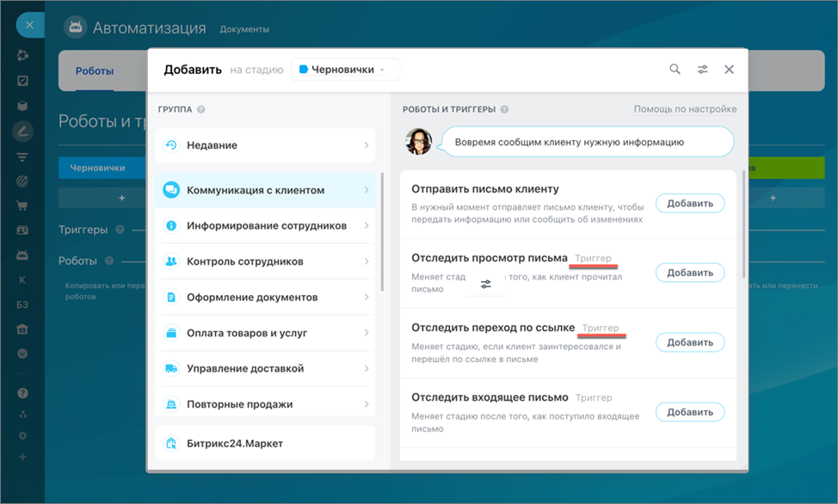Click Добавить for Отправить письмо клиенту
This screenshot has height=504, width=838.
689,203
